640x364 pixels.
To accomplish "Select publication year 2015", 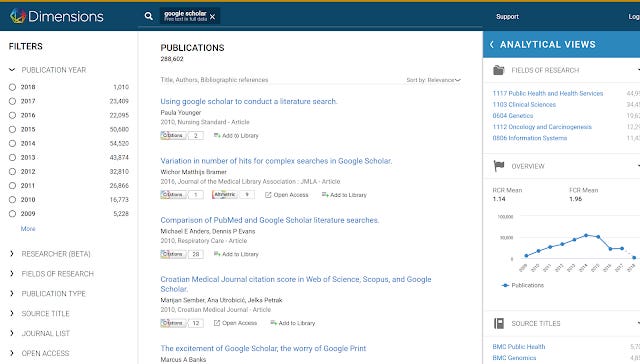I will pos(12,129).
